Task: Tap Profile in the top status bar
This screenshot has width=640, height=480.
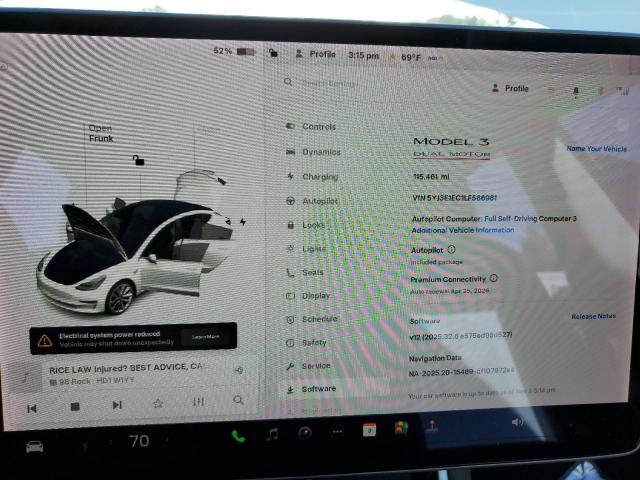Action: 315,54
